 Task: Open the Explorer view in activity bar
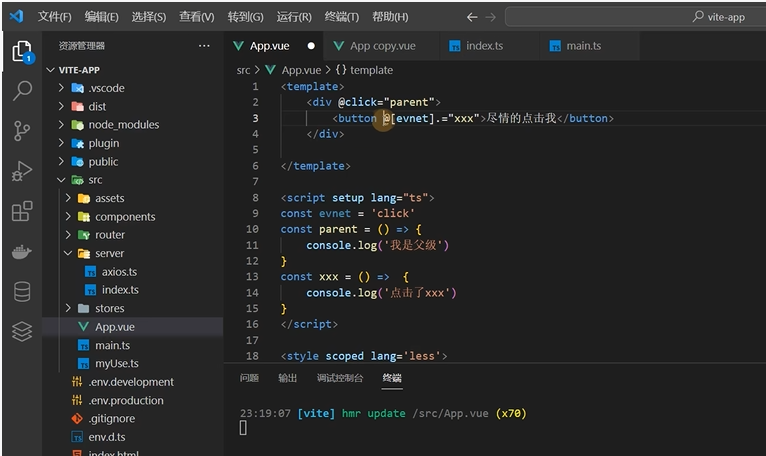click(x=22, y=51)
